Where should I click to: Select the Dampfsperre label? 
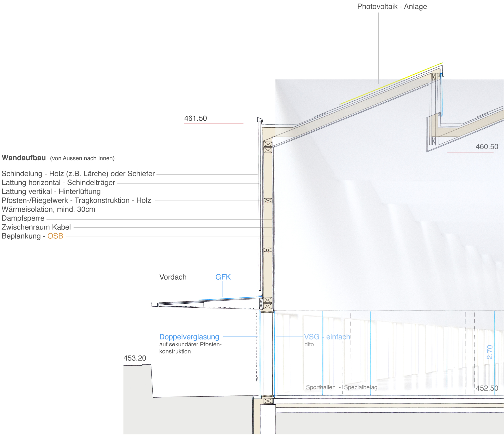[x=23, y=218]
